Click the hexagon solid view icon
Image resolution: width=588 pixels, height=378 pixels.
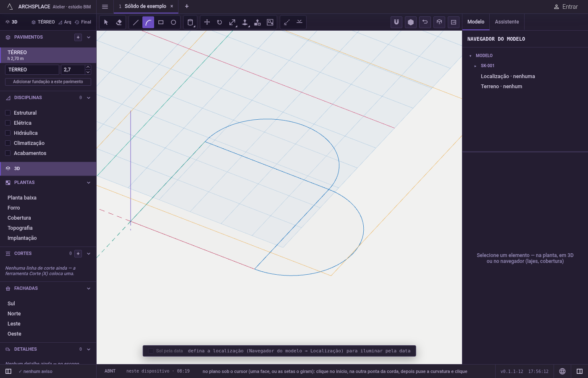coord(411,22)
